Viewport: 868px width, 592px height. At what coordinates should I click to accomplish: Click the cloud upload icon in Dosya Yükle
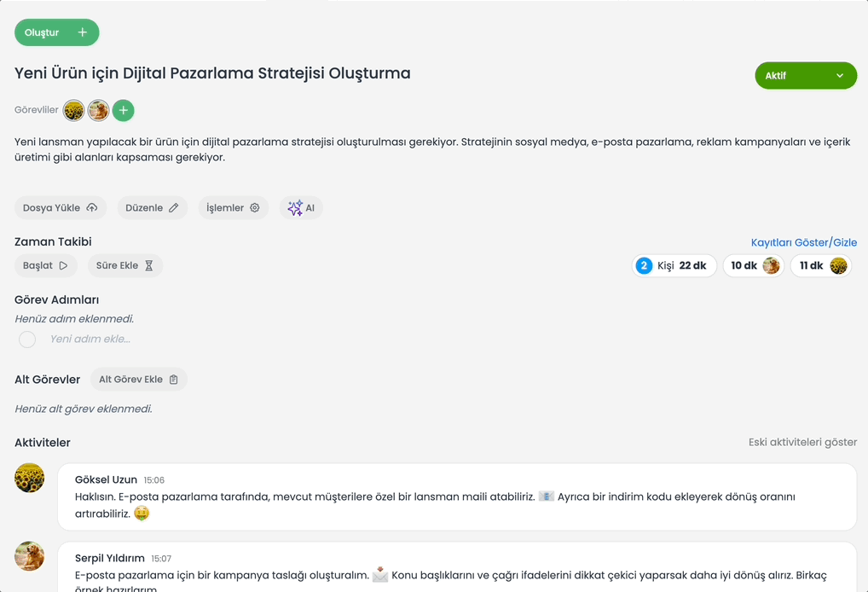pos(92,207)
